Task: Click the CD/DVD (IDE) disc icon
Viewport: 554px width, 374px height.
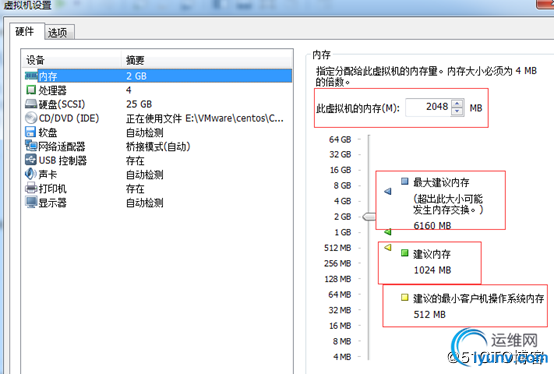Action: 31,118
